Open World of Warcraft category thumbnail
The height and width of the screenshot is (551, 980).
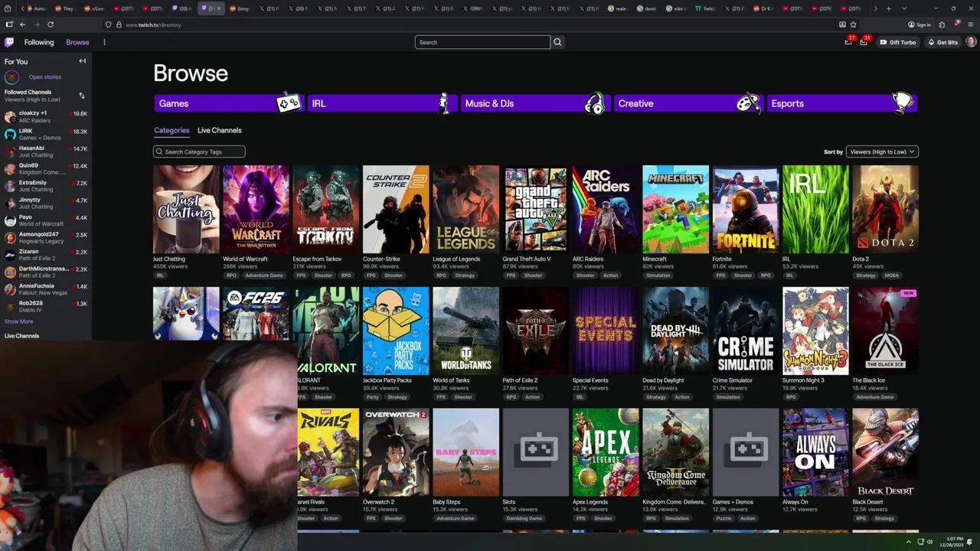[256, 209]
